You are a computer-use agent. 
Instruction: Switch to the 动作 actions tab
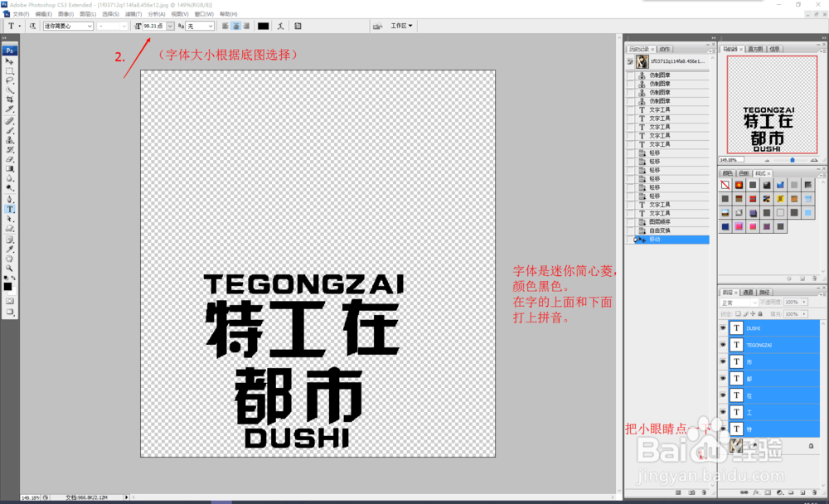click(665, 49)
